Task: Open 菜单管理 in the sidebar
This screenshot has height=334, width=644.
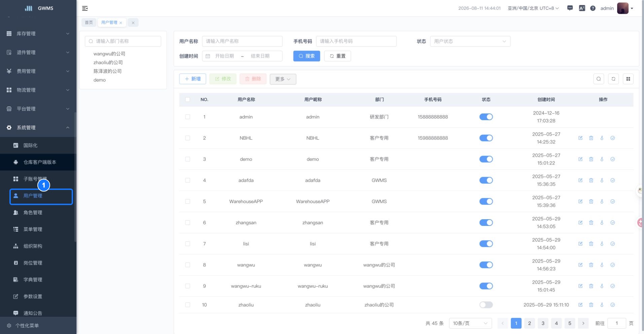Action: pyautogui.click(x=38, y=229)
